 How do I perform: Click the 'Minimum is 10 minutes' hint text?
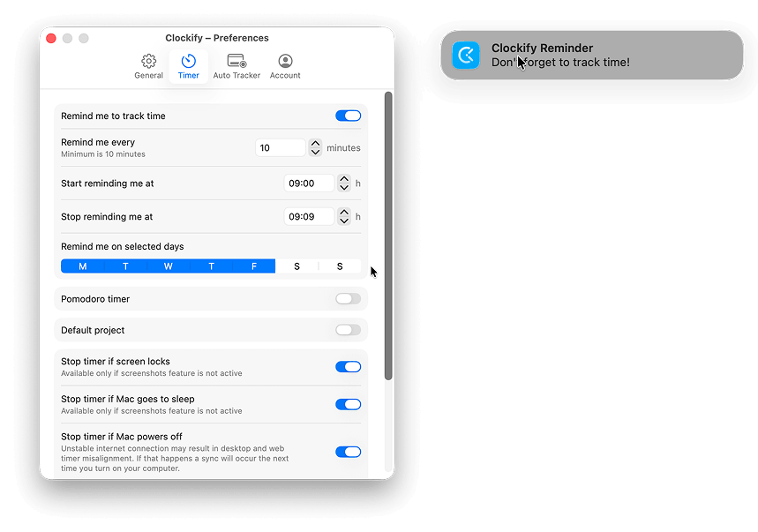tap(103, 154)
